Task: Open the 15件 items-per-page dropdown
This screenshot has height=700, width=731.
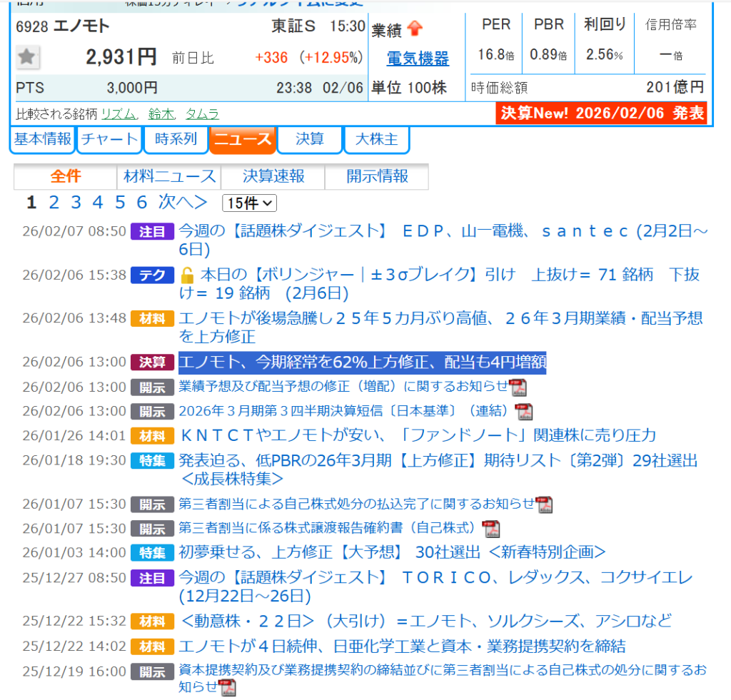Action: (x=249, y=203)
